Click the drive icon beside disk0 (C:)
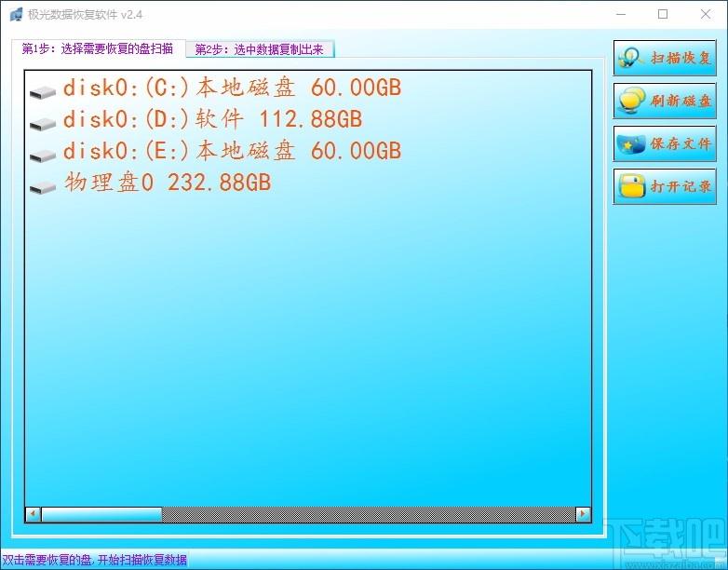Screen dimensions: 728x570 pyautogui.click(x=43, y=92)
